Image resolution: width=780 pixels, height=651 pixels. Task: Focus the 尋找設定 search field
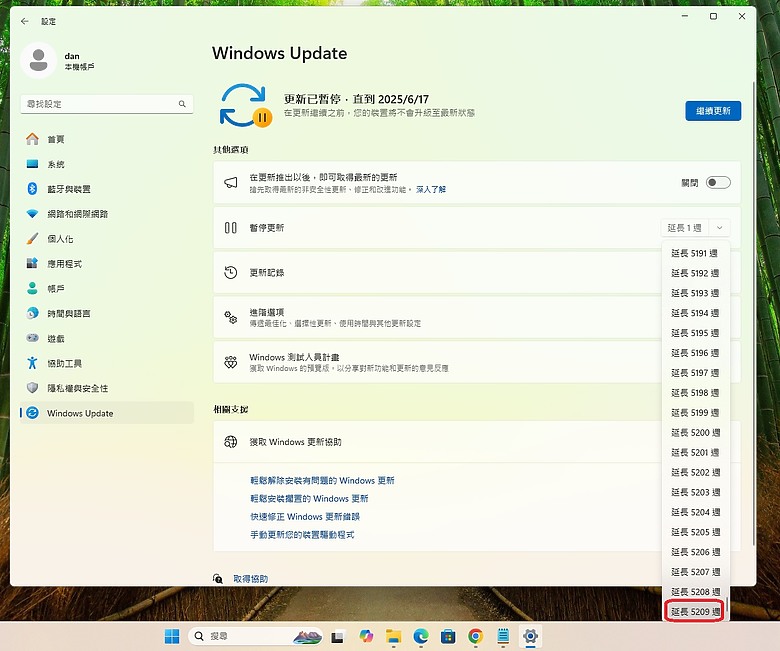tap(106, 104)
